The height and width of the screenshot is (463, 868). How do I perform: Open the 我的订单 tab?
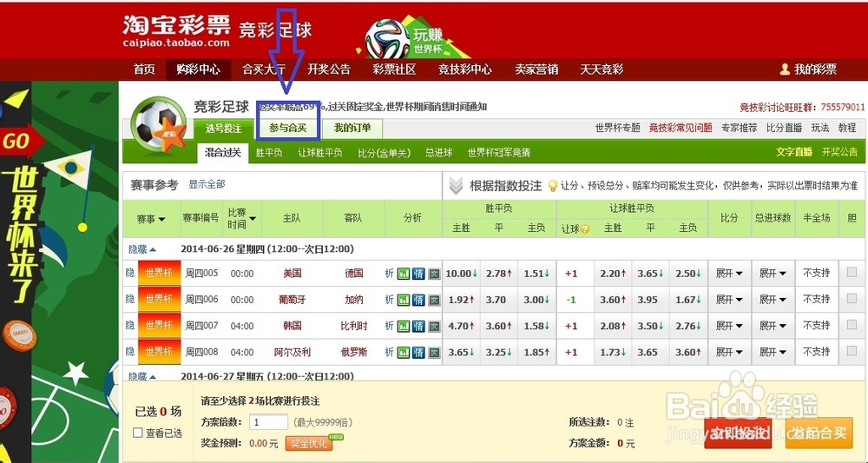[352, 128]
